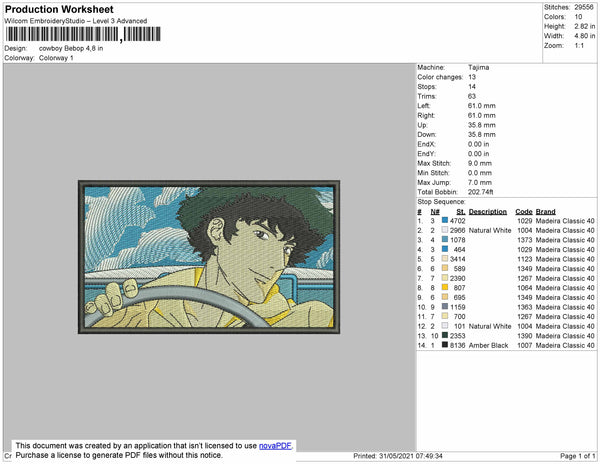This screenshot has height=464, width=600.
Task: Pick the black swatch beside 8136 Amber Black
Action: 445,345
